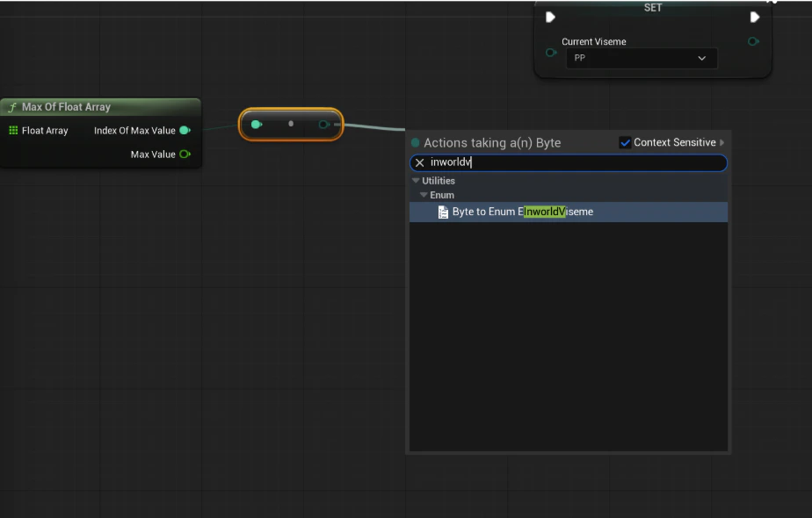Click the exec input arrow on SET node

pos(550,17)
